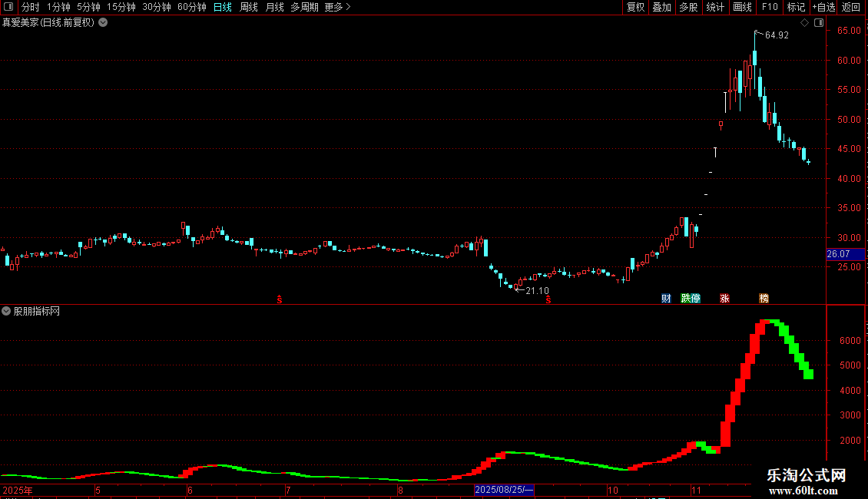Switch to the 分时 intraday view
The width and height of the screenshot is (868, 499).
click(31, 7)
